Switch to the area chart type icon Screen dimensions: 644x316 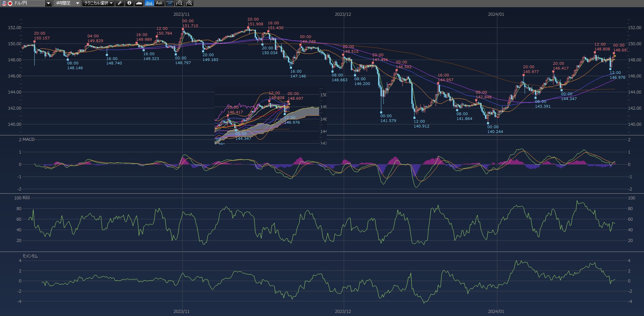click(x=139, y=3)
